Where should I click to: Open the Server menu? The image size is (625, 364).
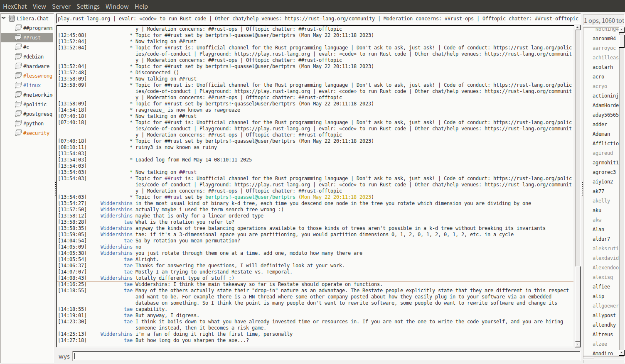pos(61,6)
